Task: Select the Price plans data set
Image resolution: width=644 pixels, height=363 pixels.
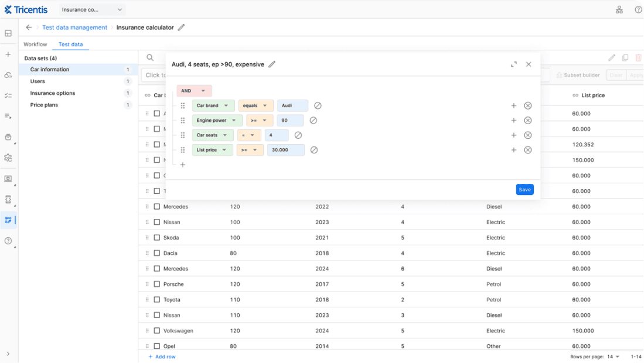Action: click(x=44, y=105)
